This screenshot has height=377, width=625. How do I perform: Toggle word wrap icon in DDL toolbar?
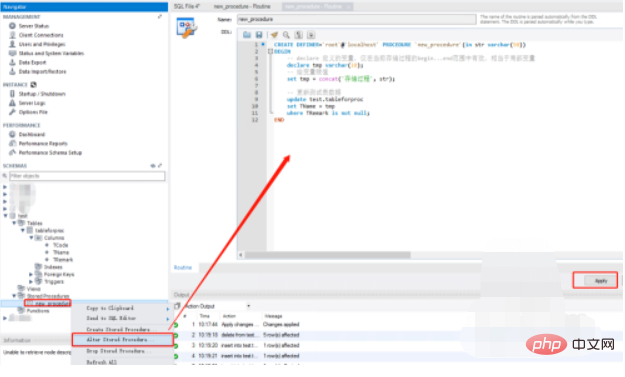tap(311, 35)
